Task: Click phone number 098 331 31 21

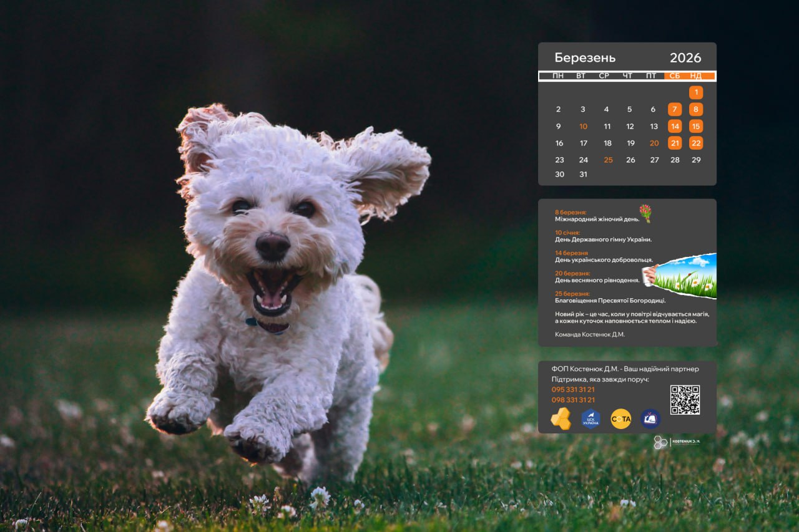Action: tap(573, 400)
